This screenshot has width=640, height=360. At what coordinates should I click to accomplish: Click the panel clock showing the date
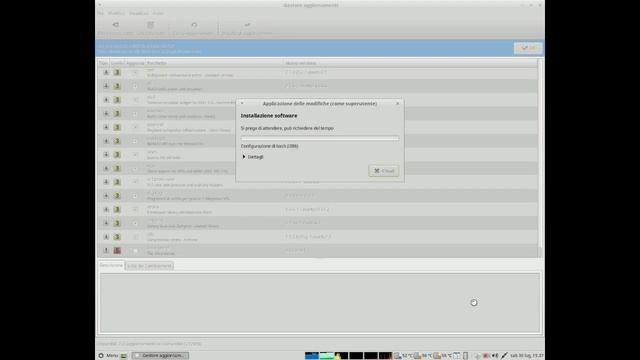pyautogui.click(x=527, y=356)
